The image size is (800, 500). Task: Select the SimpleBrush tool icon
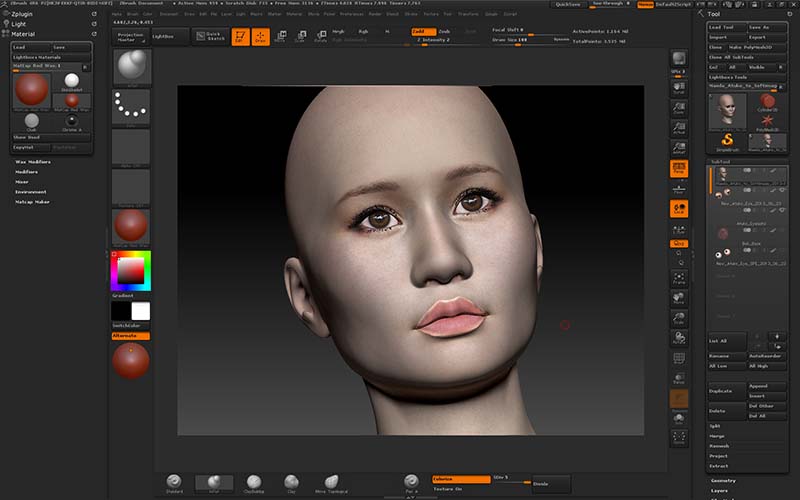point(728,142)
